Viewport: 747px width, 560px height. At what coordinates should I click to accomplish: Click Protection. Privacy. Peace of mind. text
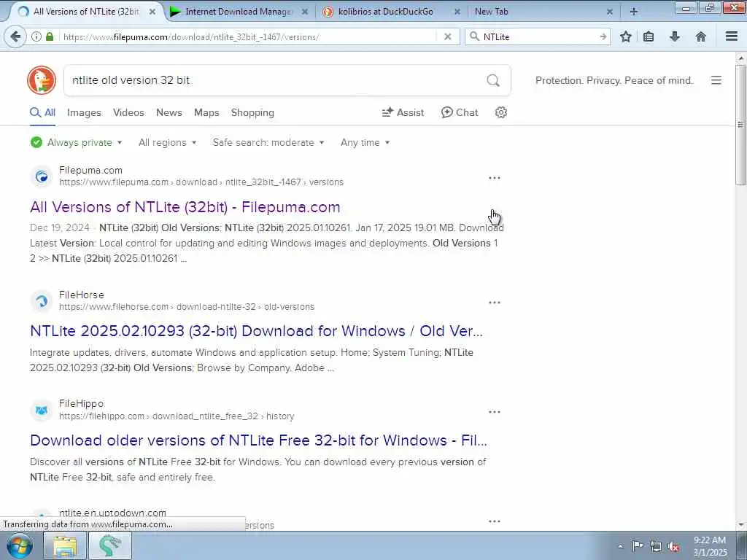click(x=614, y=80)
